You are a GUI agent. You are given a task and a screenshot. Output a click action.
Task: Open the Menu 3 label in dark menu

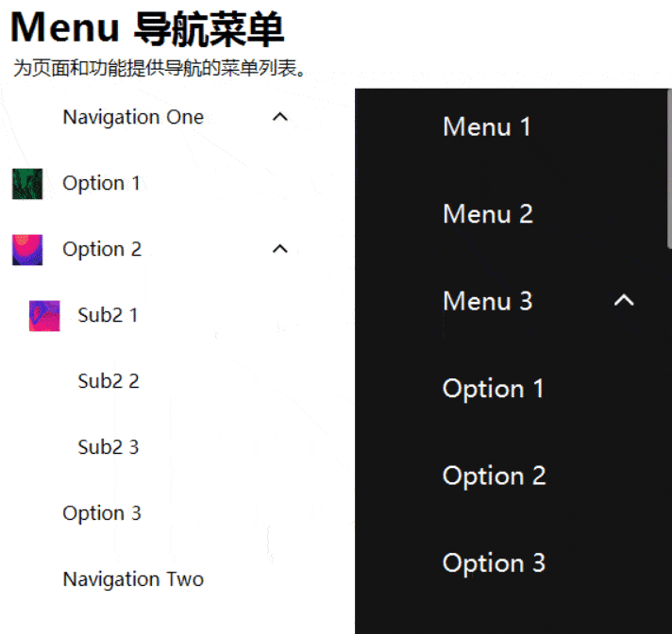click(x=488, y=301)
